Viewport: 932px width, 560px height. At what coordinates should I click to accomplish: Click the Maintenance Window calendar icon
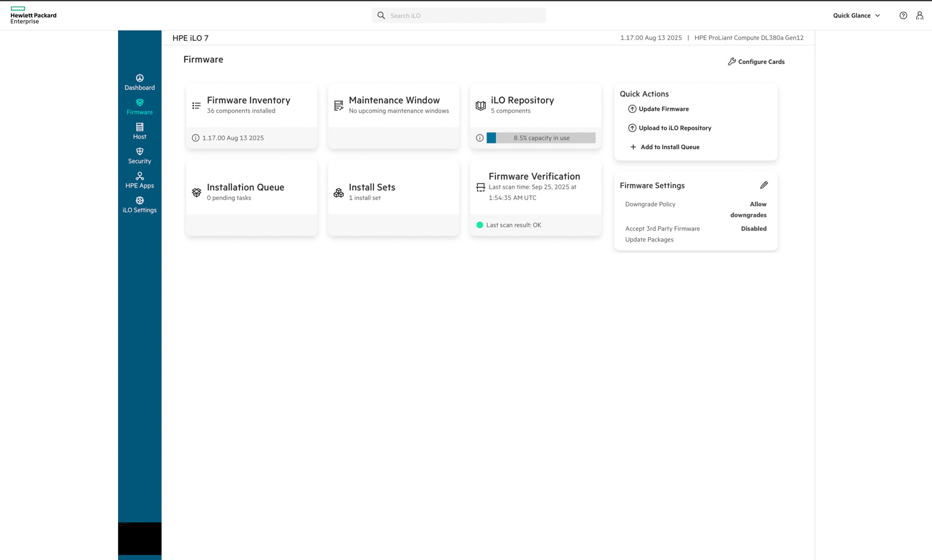coord(339,106)
